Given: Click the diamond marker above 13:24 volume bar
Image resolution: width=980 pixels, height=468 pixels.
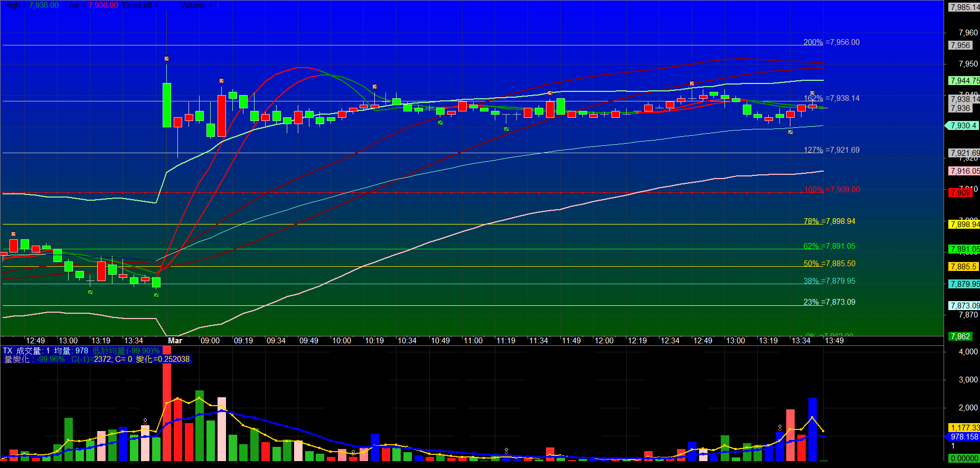Looking at the screenshot, I should pos(779,427).
